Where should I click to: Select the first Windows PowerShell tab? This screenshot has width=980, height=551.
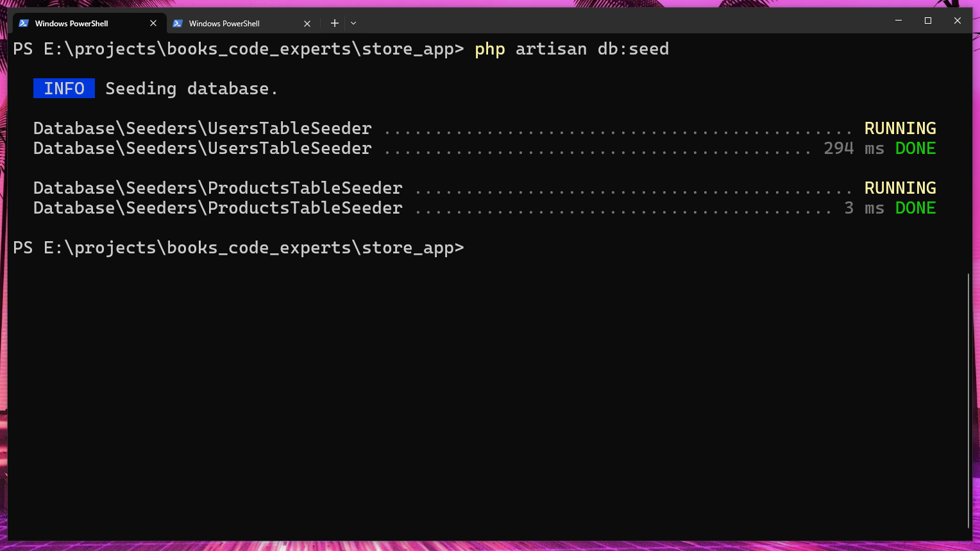(71, 23)
